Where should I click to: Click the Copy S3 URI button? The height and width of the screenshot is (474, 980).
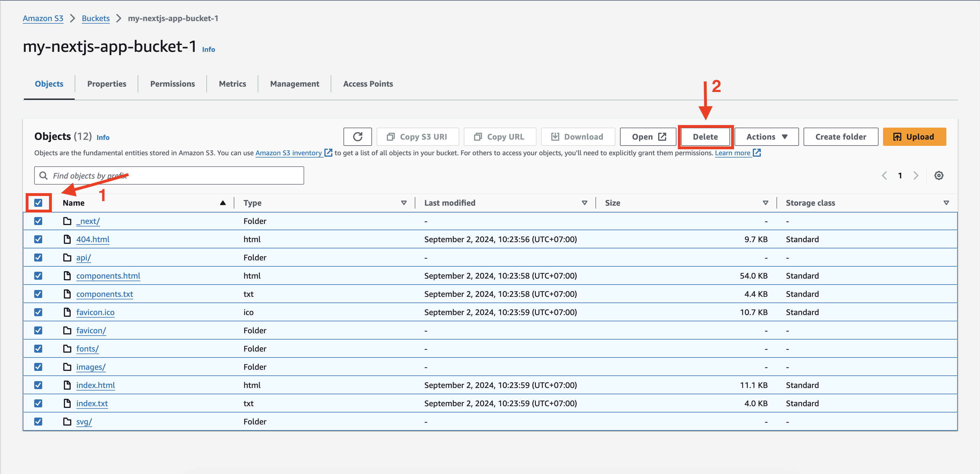pos(417,137)
